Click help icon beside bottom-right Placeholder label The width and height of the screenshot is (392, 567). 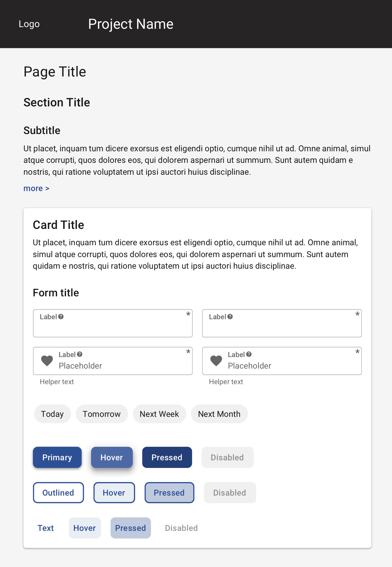[249, 354]
